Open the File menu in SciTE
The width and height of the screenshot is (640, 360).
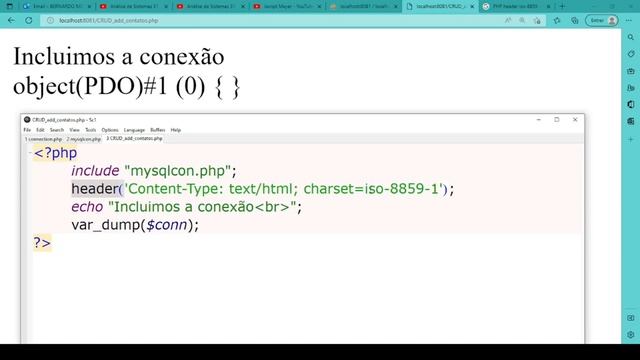point(27,130)
